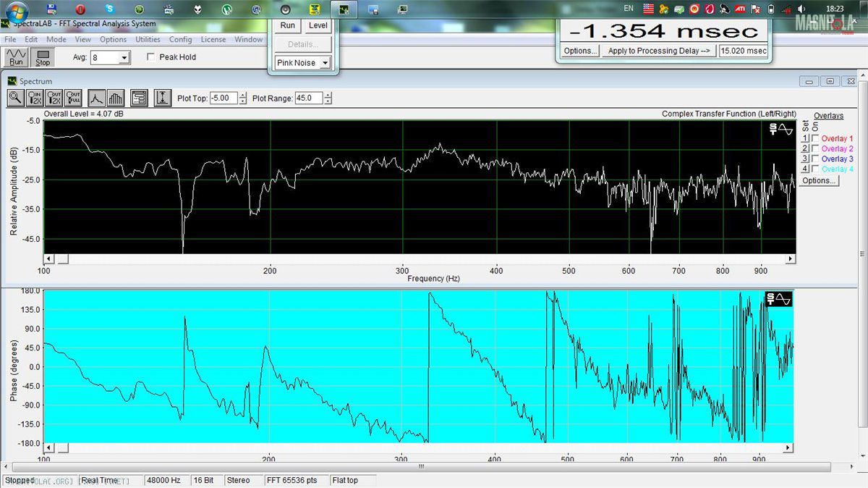Click the Overlays Options button

pos(819,180)
